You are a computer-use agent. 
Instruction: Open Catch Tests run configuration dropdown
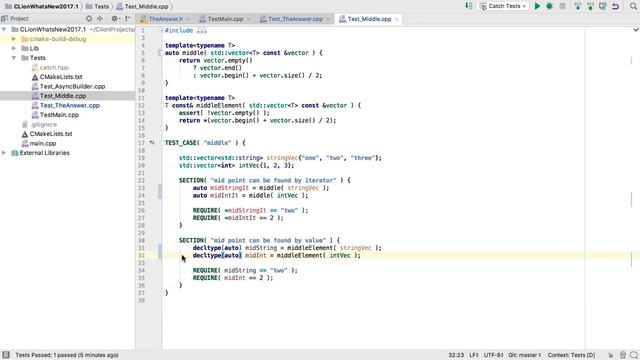pyautogui.click(x=504, y=6)
